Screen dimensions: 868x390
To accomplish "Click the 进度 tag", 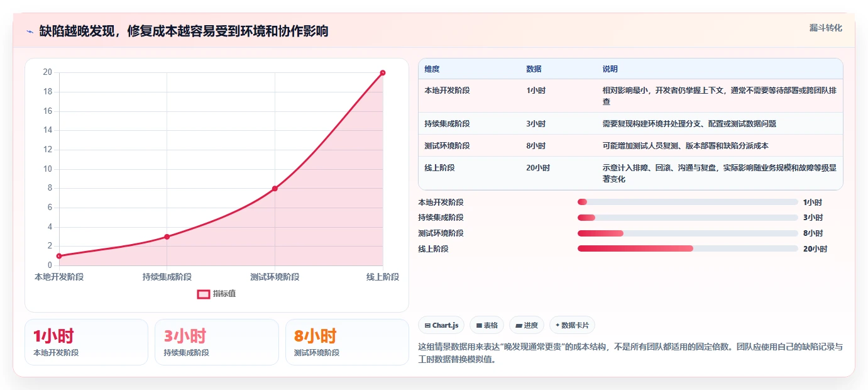I will (x=527, y=325).
